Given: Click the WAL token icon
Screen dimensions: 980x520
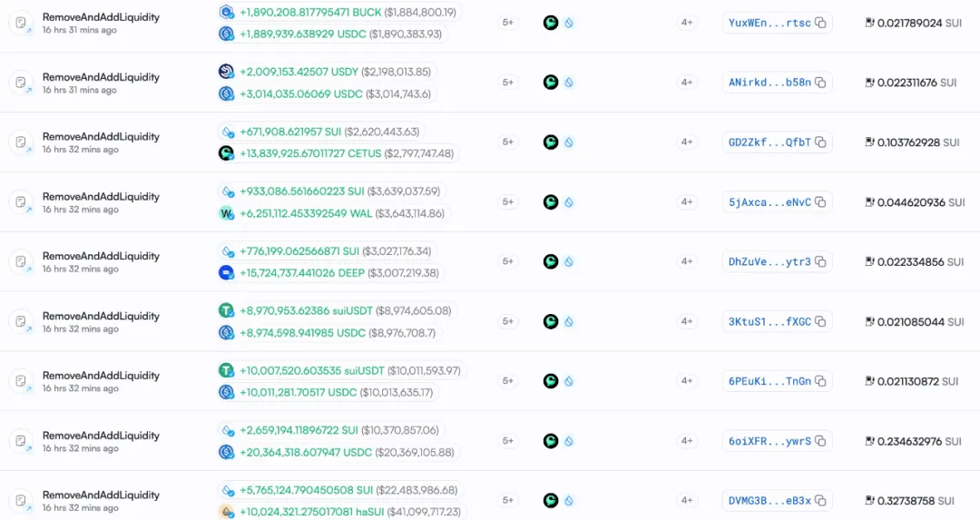Looking at the screenshot, I should (227, 213).
